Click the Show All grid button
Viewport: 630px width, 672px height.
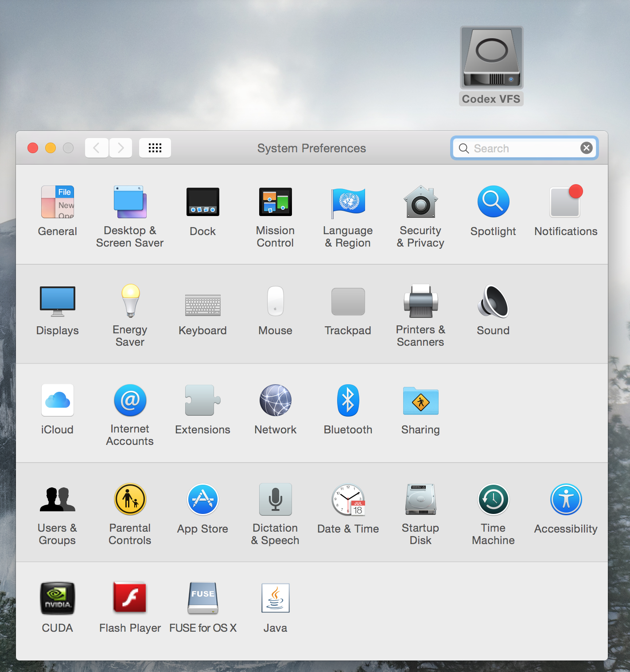pyautogui.click(x=155, y=148)
